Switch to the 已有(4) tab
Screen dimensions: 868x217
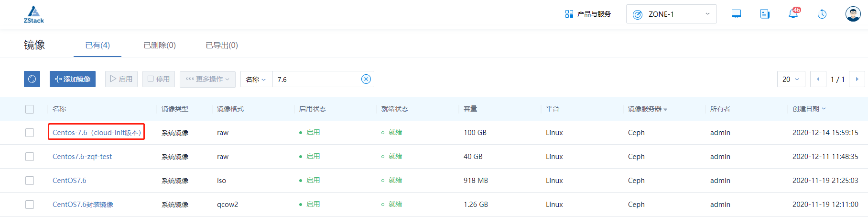(98, 45)
